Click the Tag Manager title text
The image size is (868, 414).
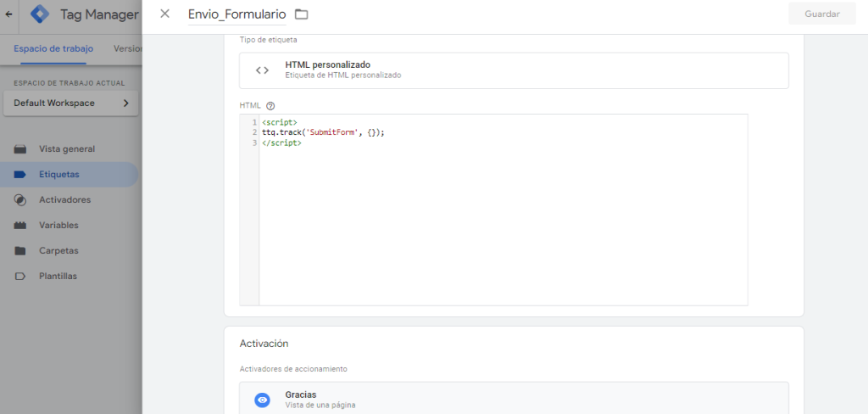(99, 15)
